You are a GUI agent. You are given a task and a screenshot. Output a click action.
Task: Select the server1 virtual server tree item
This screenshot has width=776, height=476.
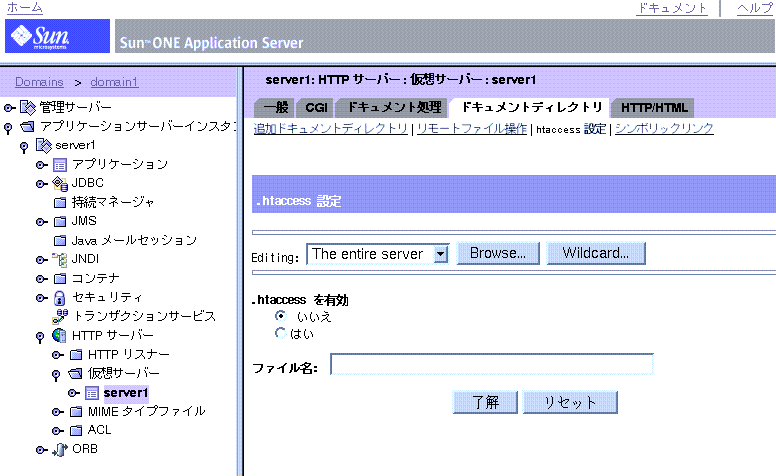[x=126, y=393]
